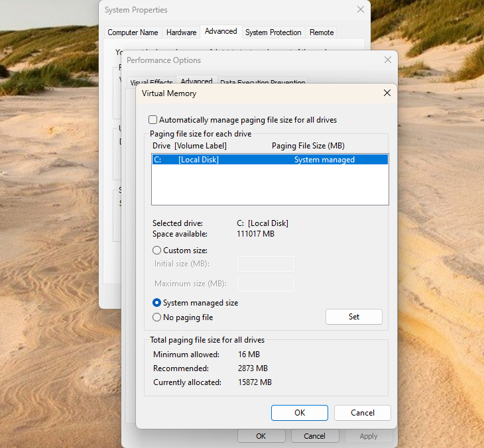Switch to Remote tab in System Properties
The height and width of the screenshot is (448, 484).
322,32
